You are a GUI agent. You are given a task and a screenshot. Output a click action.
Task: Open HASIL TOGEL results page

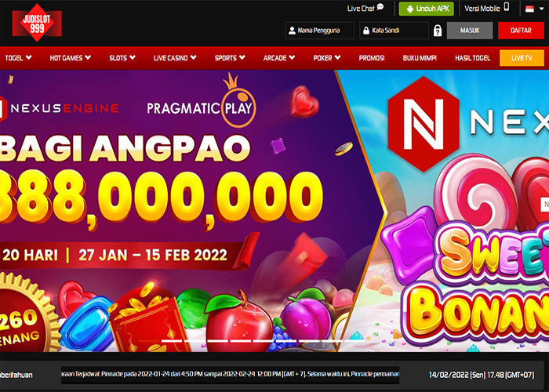pyautogui.click(x=472, y=58)
